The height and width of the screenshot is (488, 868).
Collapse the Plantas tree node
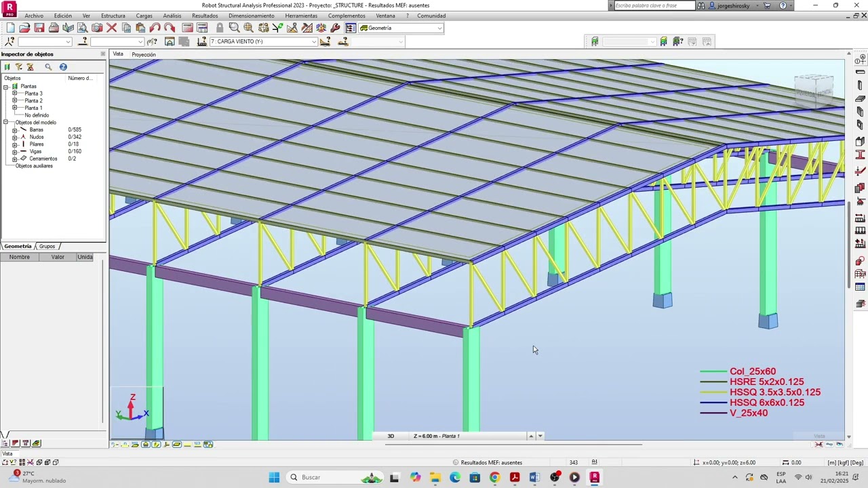click(x=6, y=86)
